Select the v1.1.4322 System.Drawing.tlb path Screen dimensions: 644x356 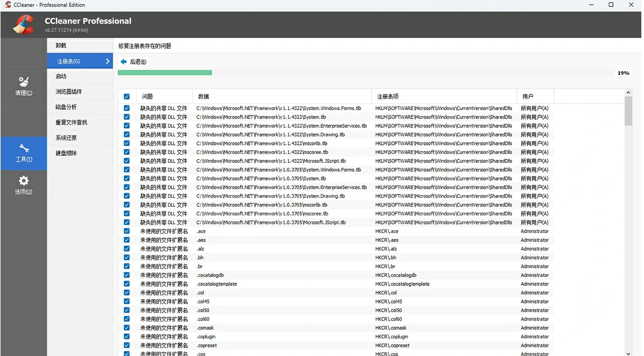(271, 135)
